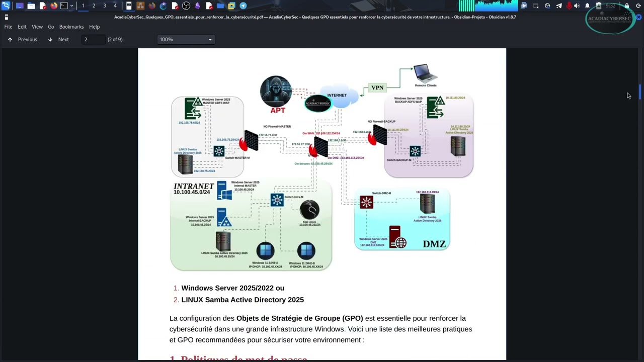This screenshot has height=362, width=644.
Task: Click the 9:32 clock
Action: pos(611,6)
